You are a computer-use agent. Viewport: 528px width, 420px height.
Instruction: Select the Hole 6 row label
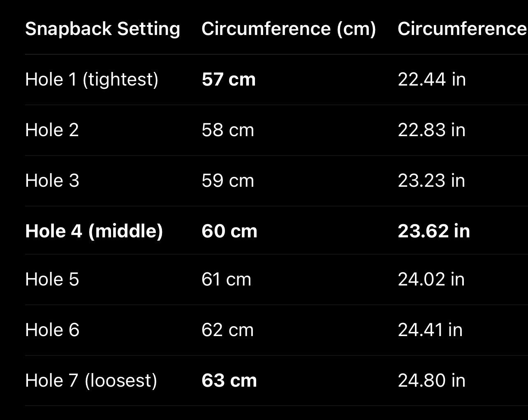click(x=52, y=330)
